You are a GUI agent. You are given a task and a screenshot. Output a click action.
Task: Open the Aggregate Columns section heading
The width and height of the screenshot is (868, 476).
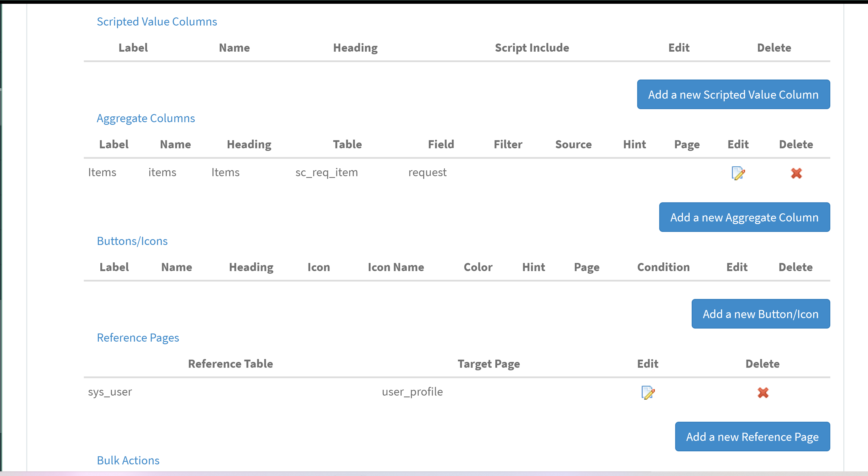(146, 118)
